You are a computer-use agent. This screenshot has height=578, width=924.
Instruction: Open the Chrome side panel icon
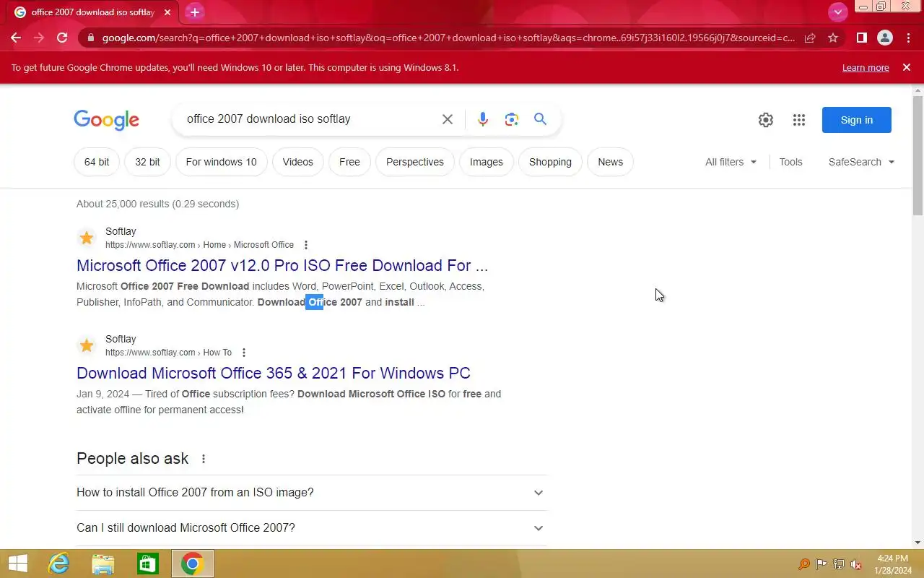pyautogui.click(x=861, y=38)
